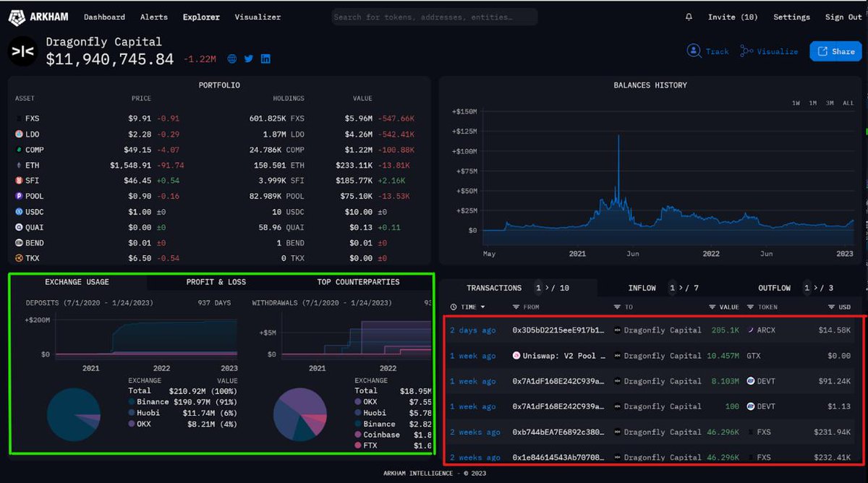Open sender address 0x3D5bD2215eeE917b1
This screenshot has height=483, width=868.
pos(558,330)
